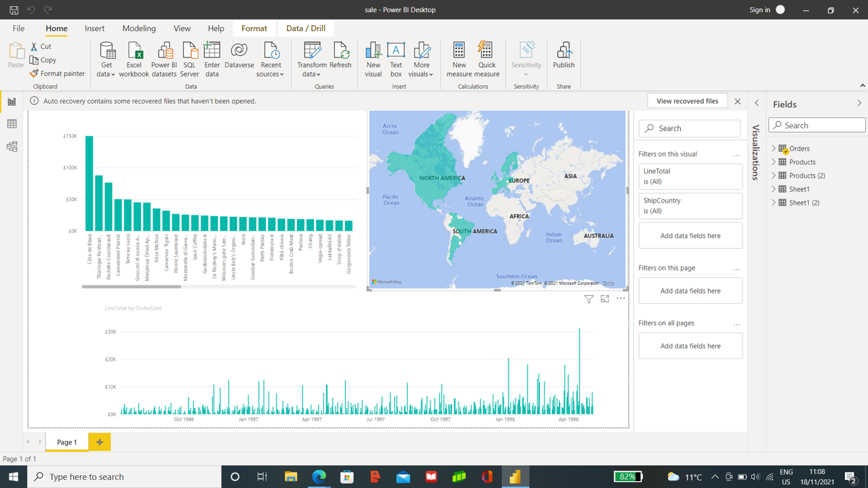Expand the Sheet1 table
The height and width of the screenshot is (488, 868).
coord(774,189)
